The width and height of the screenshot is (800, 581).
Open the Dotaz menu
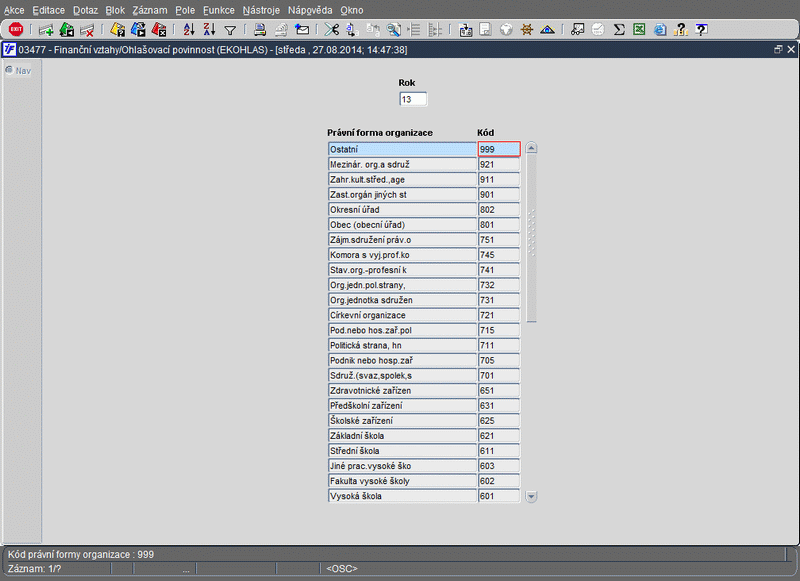pos(85,10)
